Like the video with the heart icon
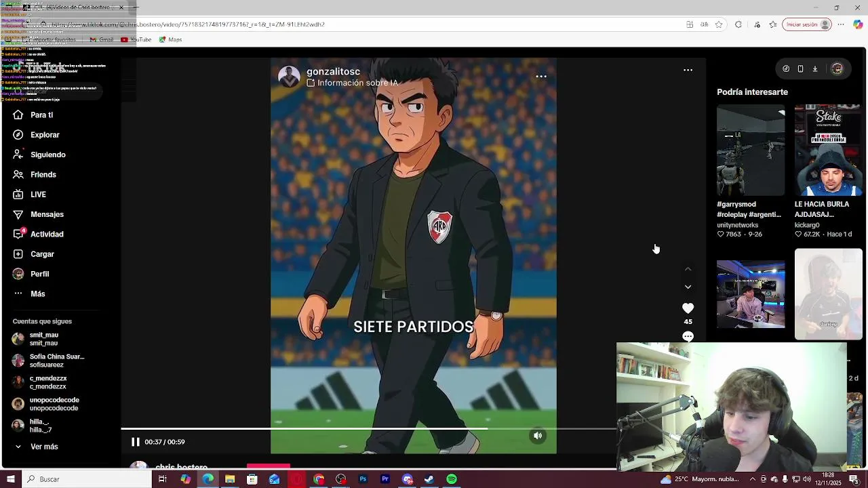The height and width of the screenshot is (488, 868). click(x=688, y=308)
